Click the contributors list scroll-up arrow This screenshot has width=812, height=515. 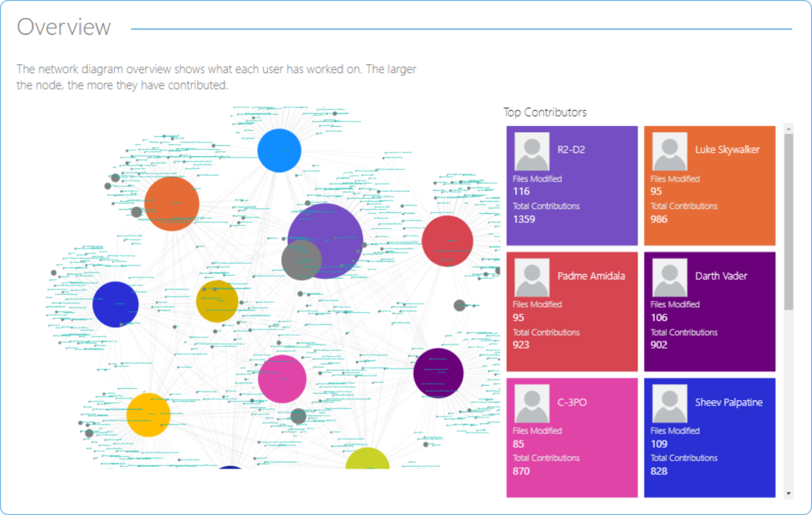point(789,128)
